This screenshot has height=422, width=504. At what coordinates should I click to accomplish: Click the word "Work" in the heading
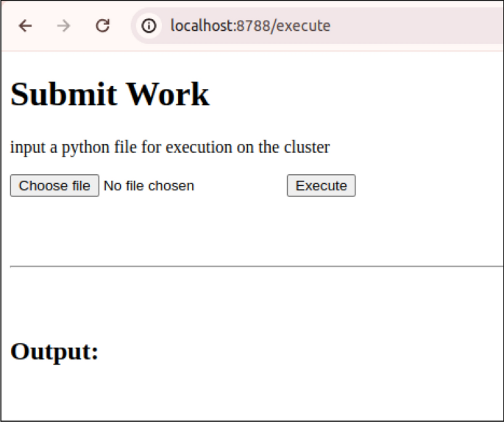point(168,95)
